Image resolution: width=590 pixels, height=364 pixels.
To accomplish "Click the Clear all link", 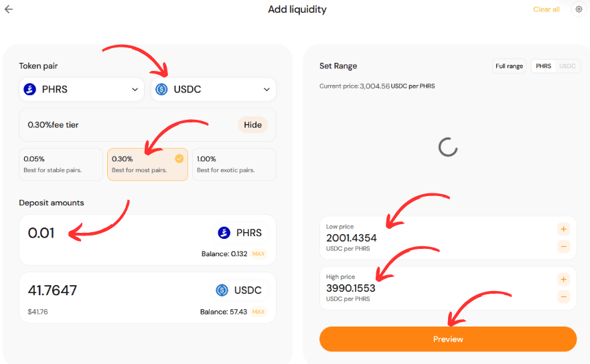I will pos(546,9).
